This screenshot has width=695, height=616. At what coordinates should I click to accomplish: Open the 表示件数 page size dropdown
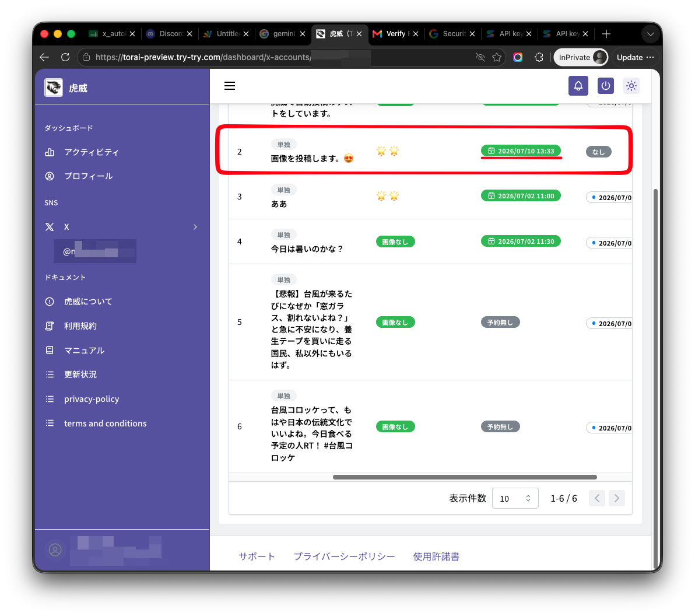click(515, 498)
